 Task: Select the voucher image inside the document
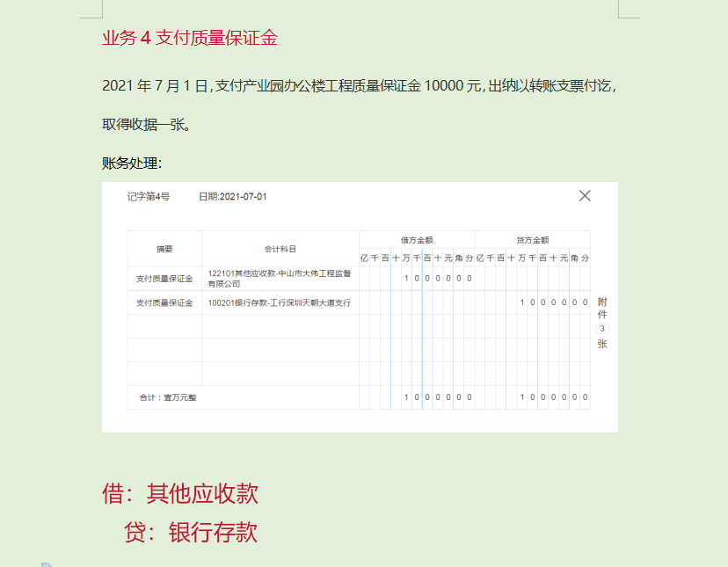click(x=360, y=308)
